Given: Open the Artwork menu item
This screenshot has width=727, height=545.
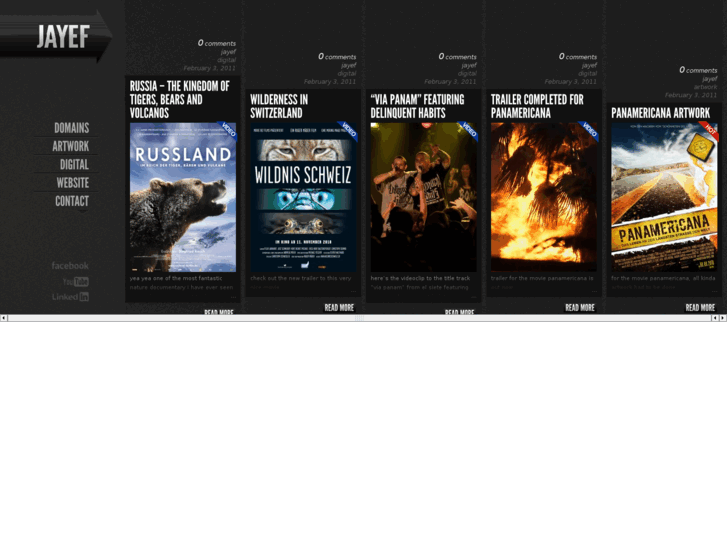Looking at the screenshot, I should pos(70,146).
